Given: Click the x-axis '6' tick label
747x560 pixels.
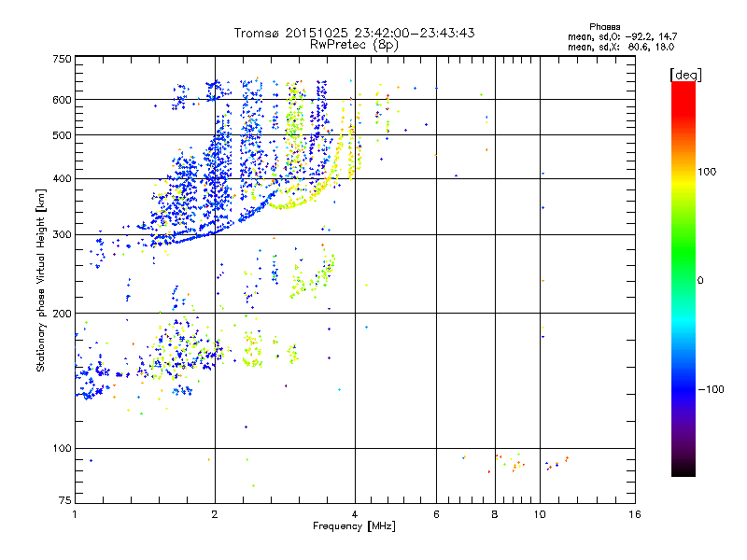Looking at the screenshot, I should [436, 514].
